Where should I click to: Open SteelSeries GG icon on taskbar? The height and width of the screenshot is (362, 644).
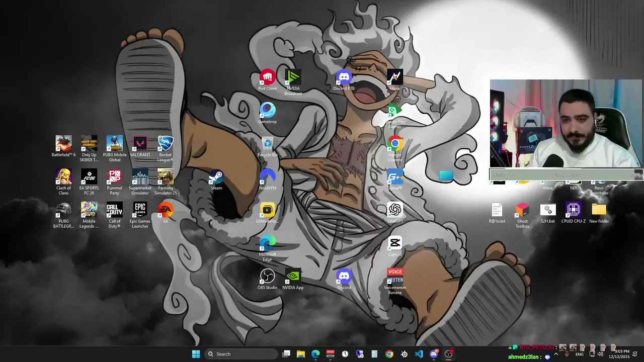click(x=404, y=354)
